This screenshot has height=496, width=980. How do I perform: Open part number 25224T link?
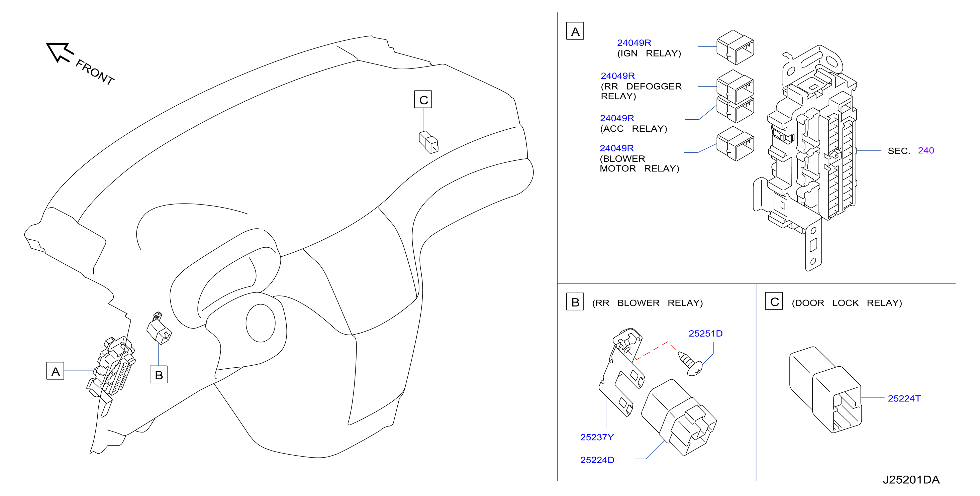[x=904, y=398]
